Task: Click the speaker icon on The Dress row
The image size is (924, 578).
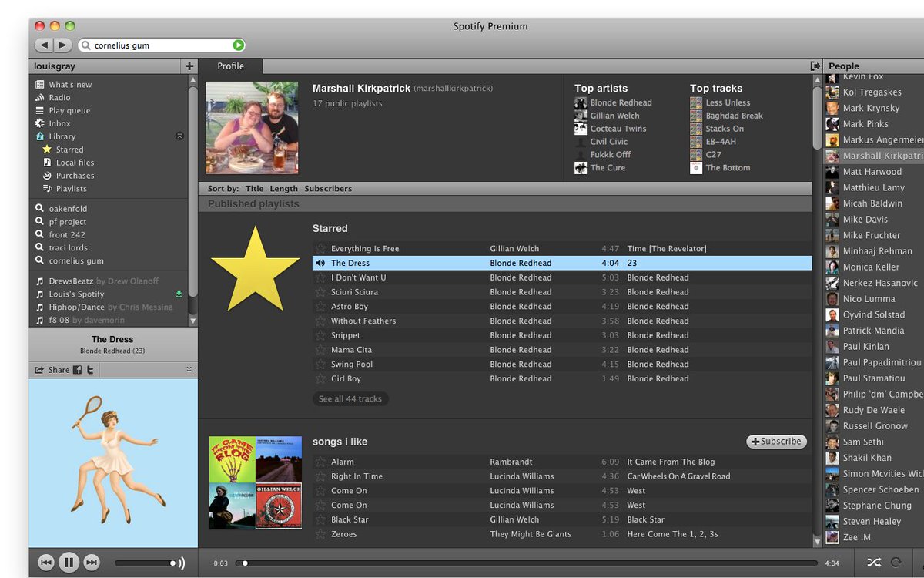Action: [x=320, y=264]
